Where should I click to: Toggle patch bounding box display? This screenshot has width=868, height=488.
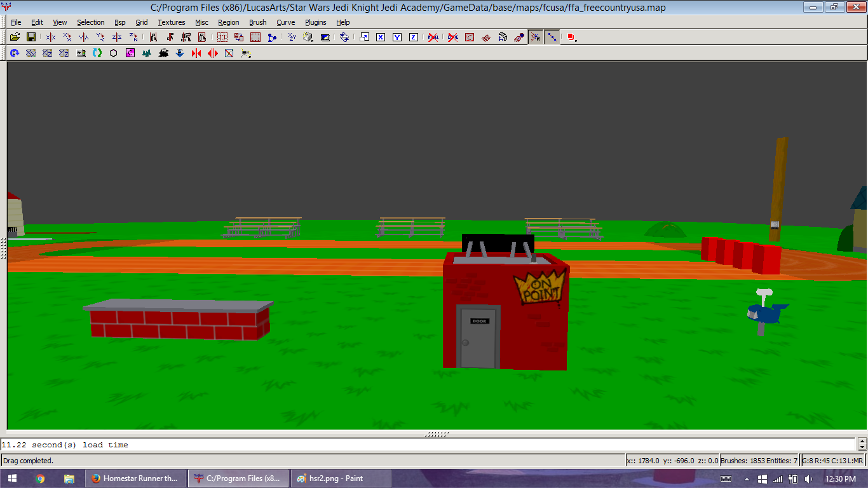point(470,37)
